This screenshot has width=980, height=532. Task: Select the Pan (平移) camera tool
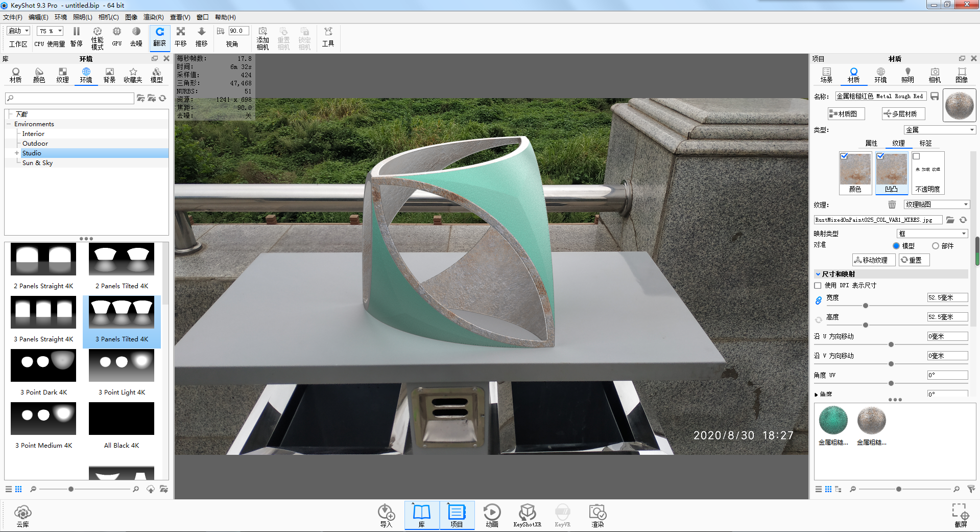pyautogui.click(x=181, y=37)
